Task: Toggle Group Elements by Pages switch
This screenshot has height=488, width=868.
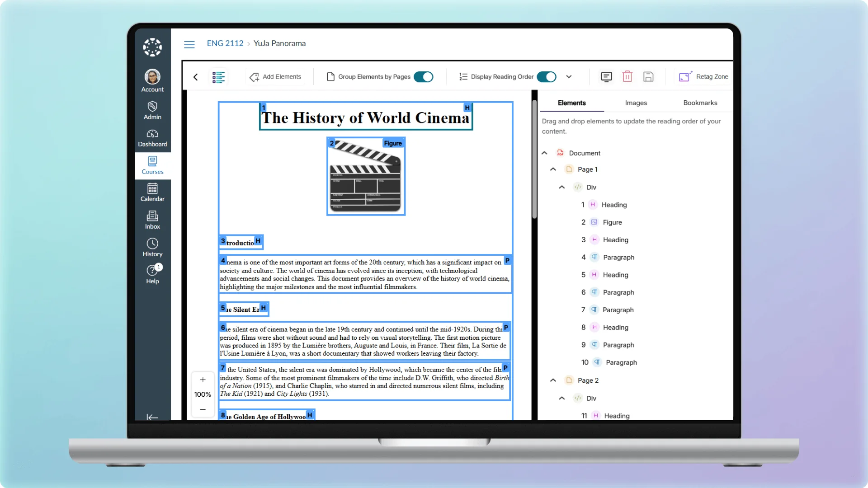Action: pyautogui.click(x=424, y=77)
